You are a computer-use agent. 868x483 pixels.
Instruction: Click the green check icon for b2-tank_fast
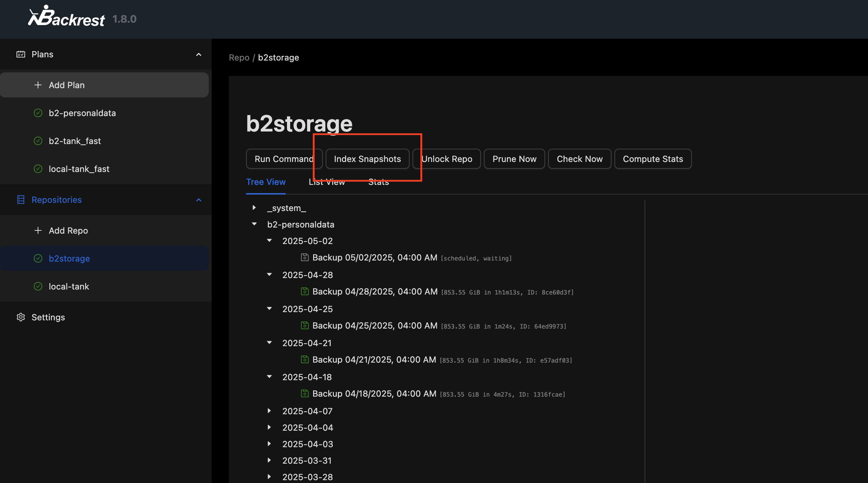point(38,141)
